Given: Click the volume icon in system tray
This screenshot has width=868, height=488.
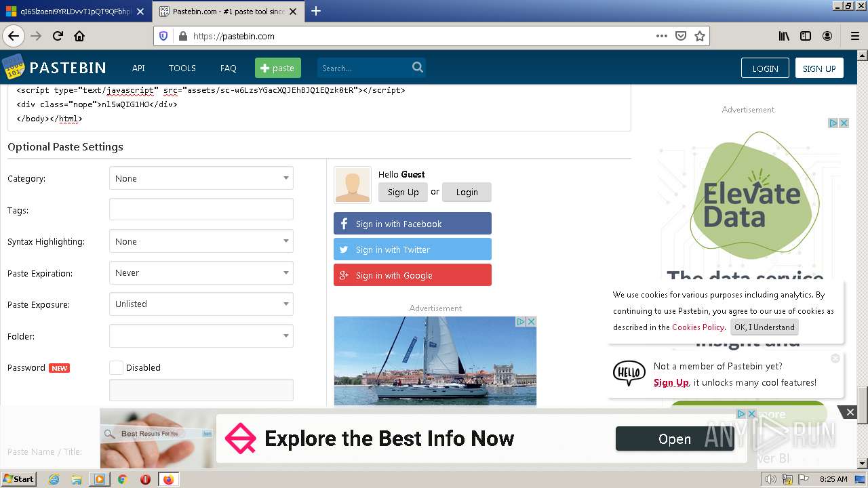Looking at the screenshot, I should pyautogui.click(x=770, y=479).
